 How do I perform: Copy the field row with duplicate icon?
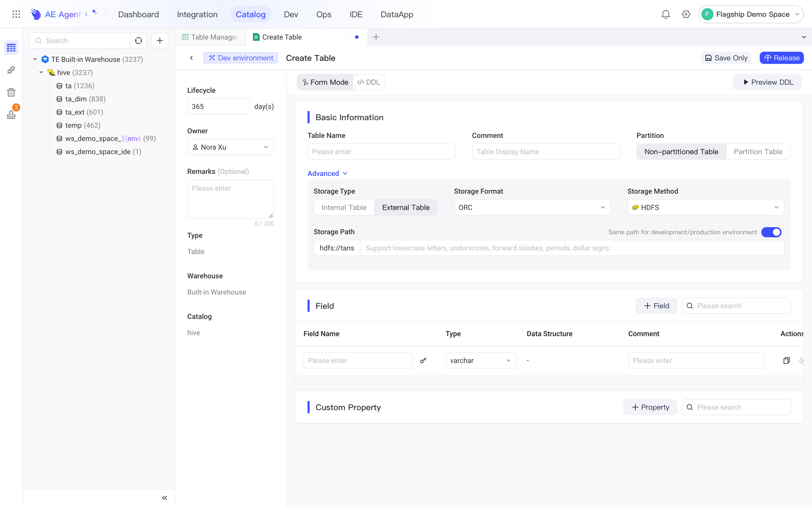786,360
